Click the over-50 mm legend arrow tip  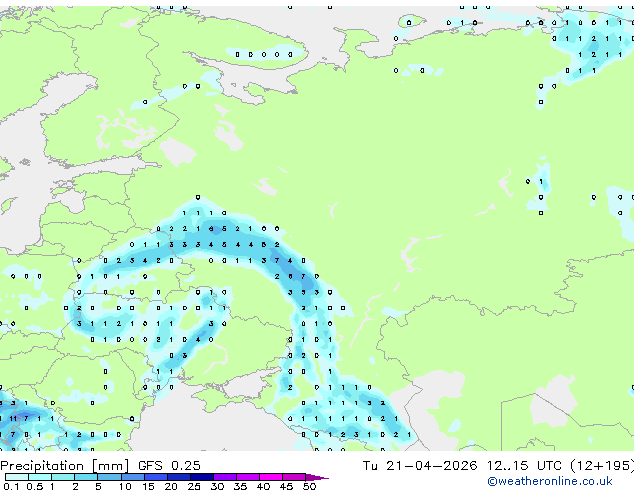coord(317,477)
